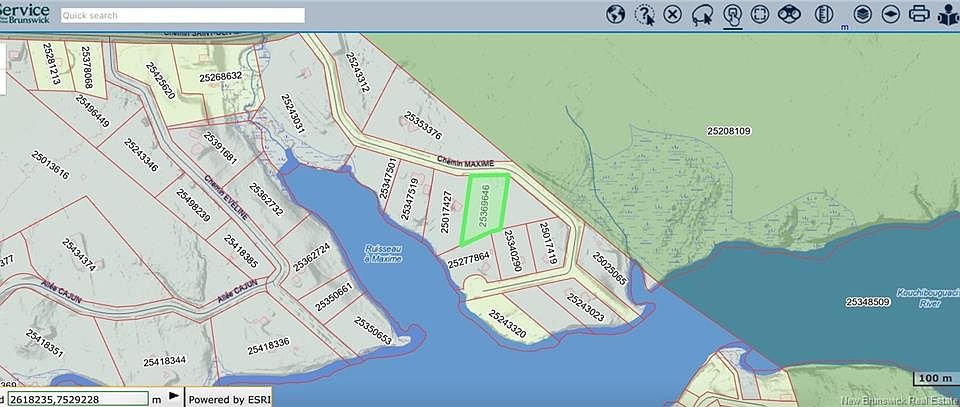The image size is (960, 407).
Task: Click the globe full-extent icon
Action: click(x=616, y=14)
